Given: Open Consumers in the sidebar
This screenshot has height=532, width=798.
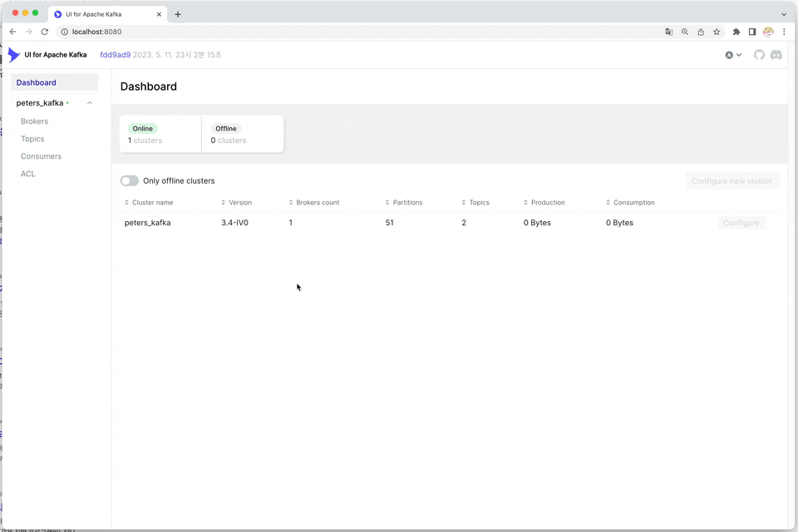Looking at the screenshot, I should (42, 156).
